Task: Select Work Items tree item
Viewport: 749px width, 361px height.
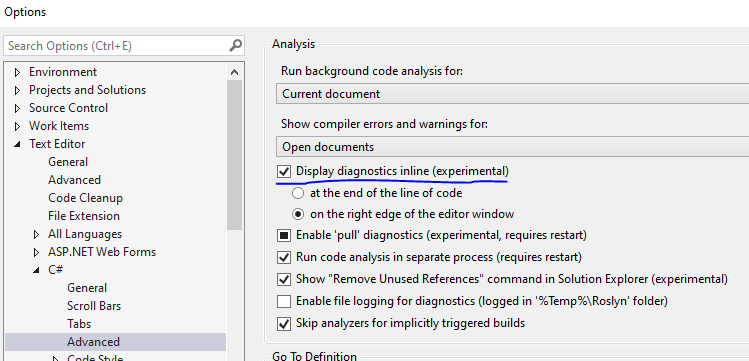Action: click(59, 126)
